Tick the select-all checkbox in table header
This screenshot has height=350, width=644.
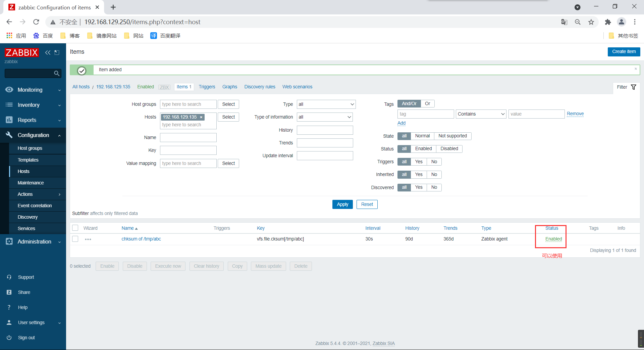click(x=75, y=228)
